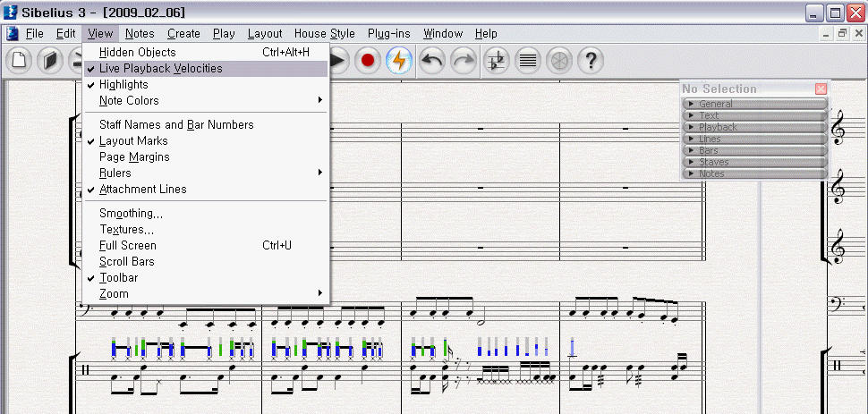Close the No Selection properties panel

point(821,89)
